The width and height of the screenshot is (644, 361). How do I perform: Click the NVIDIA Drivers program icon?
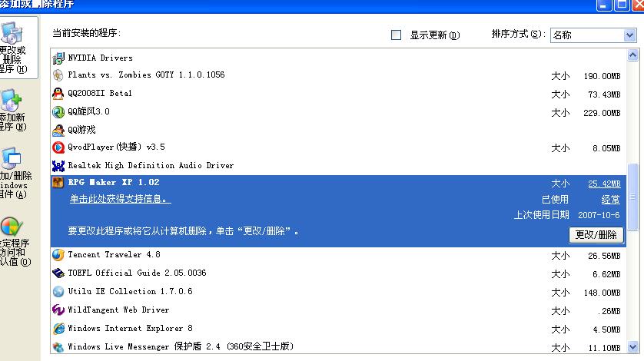58,58
